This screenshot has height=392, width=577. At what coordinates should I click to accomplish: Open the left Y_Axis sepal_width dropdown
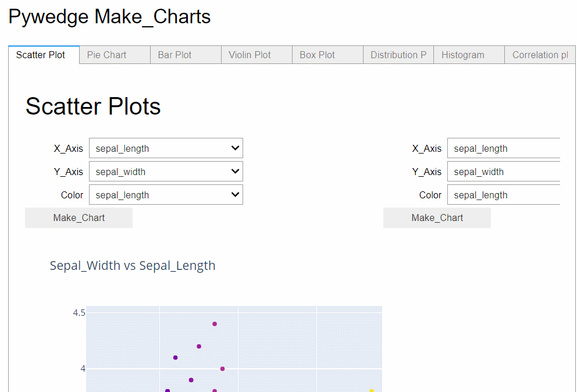pos(166,172)
